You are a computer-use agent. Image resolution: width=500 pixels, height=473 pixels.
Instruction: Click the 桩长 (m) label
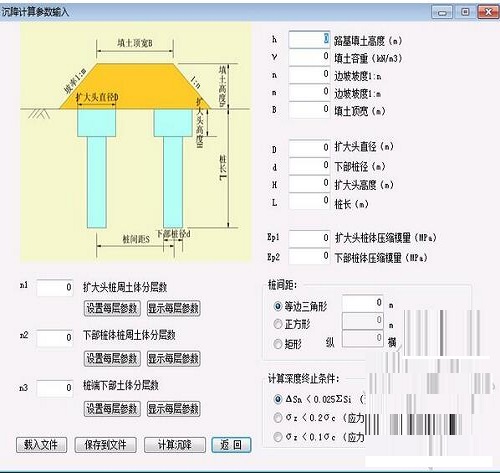tap(351, 204)
